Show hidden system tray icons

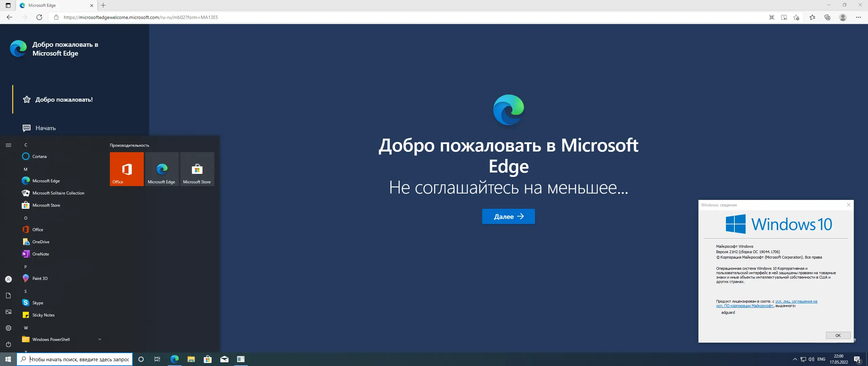point(795,359)
